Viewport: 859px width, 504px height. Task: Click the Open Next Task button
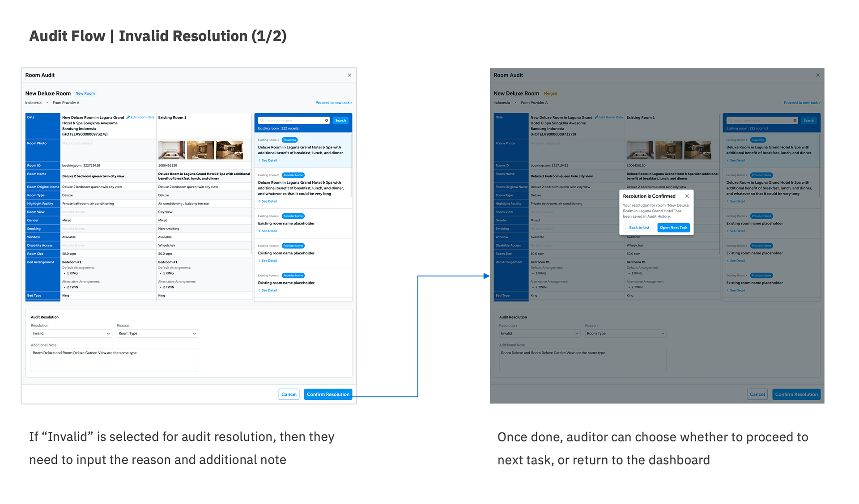tap(673, 228)
